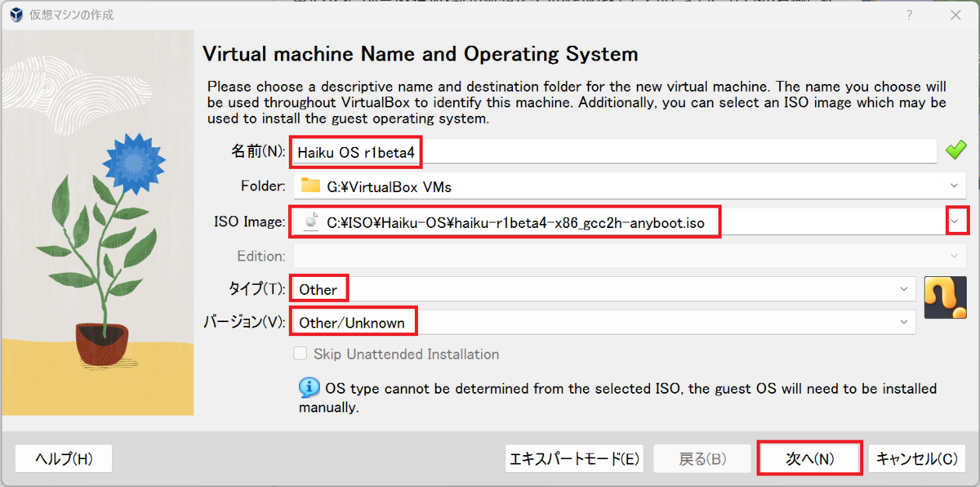Switch to エキスパートモード(E)
This screenshot has width=980, height=487.
tap(574, 458)
